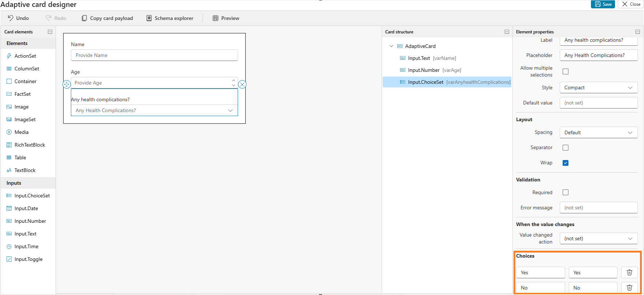The width and height of the screenshot is (644, 295).
Task: Open the Spacing dropdown
Action: (598, 132)
